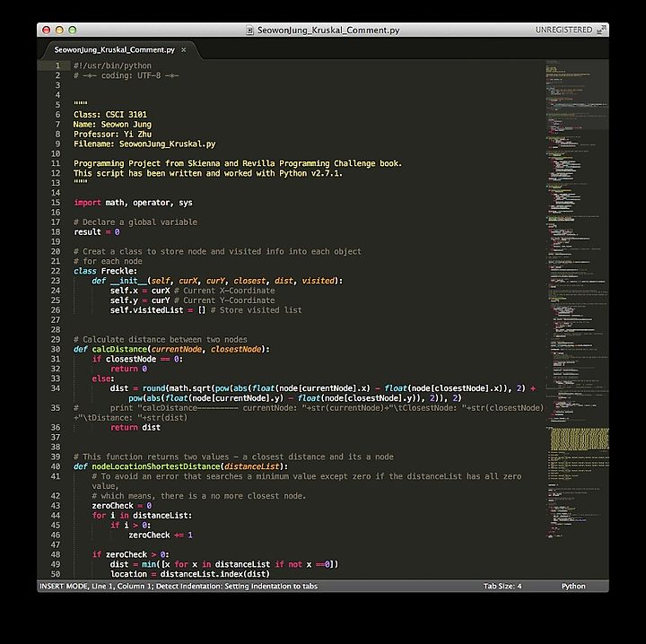Click 'zeroCheck += 1' line
The height and width of the screenshot is (644, 646).
[x=161, y=535]
